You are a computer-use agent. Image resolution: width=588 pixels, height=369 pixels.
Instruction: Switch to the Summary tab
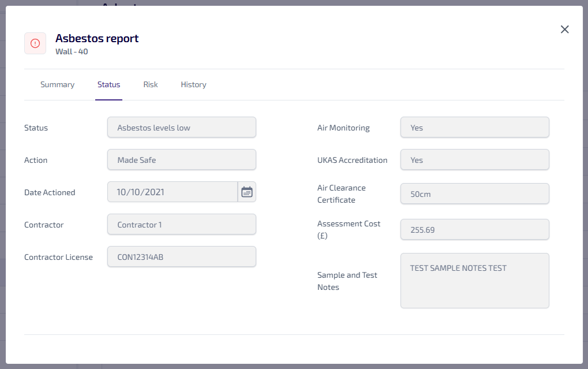(57, 84)
